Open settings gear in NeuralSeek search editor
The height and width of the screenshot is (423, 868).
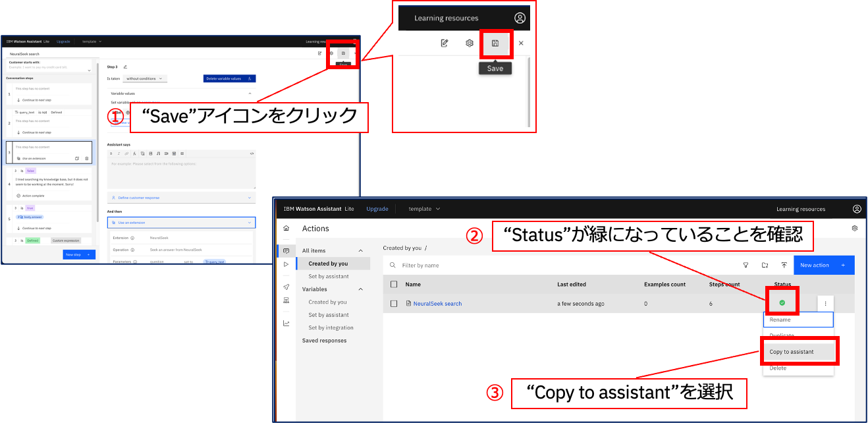coord(331,53)
